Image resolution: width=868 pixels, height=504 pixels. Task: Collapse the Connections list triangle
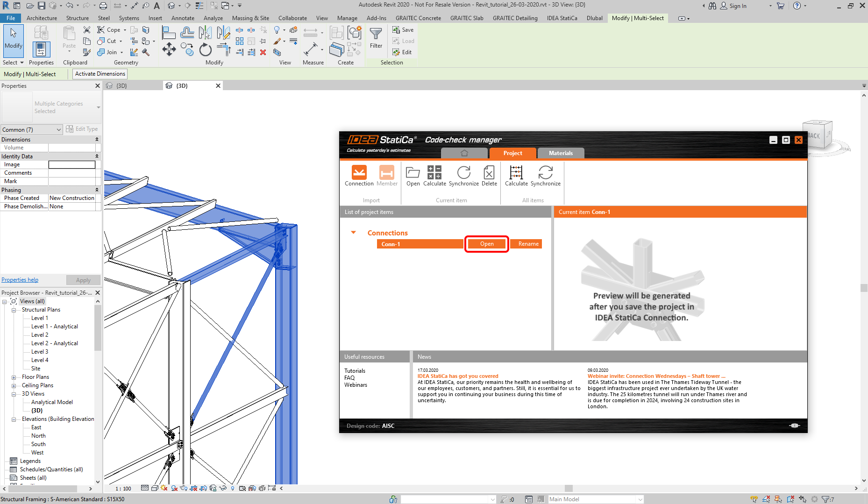point(354,233)
